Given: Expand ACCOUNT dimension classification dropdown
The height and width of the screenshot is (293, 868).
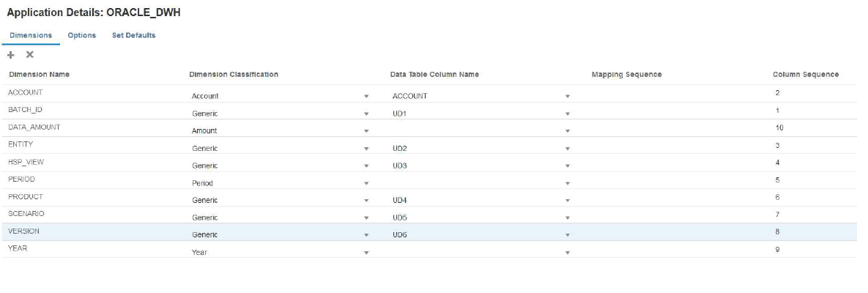Looking at the screenshot, I should click(x=366, y=96).
